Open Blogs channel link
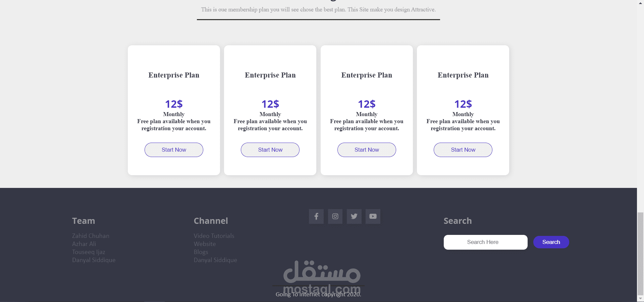Image resolution: width=644 pixels, height=302 pixels. 201,252
